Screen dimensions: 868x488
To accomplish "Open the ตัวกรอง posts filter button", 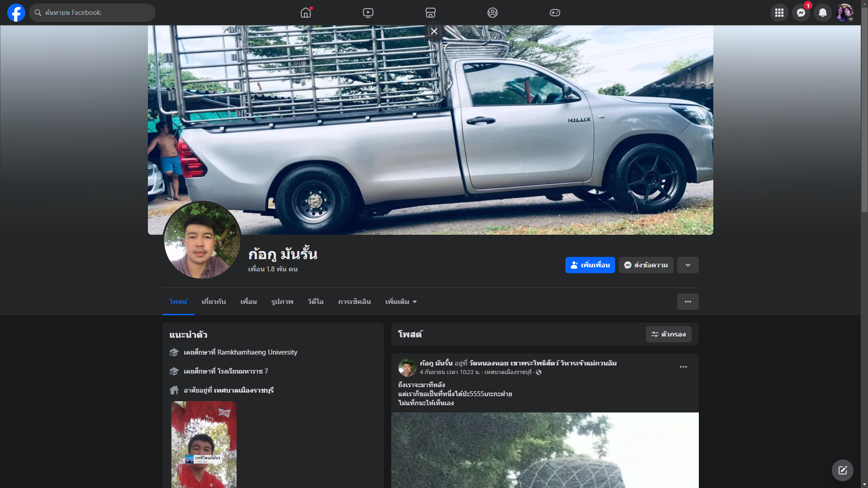I will (x=669, y=334).
